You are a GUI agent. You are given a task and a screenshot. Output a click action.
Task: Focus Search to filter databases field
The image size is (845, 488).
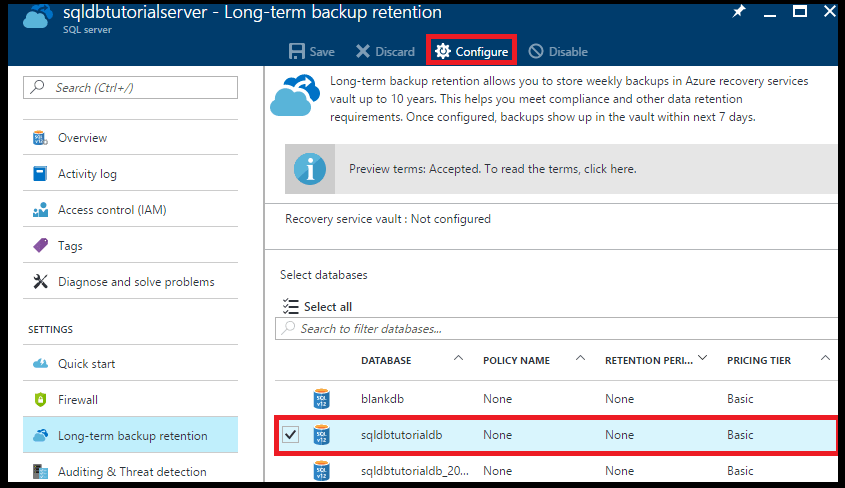point(556,329)
